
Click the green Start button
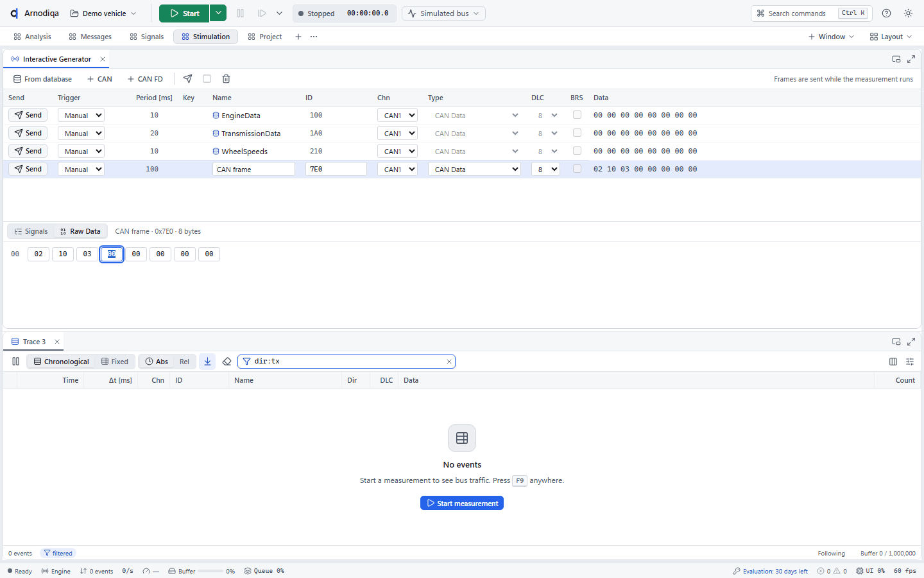coord(184,13)
